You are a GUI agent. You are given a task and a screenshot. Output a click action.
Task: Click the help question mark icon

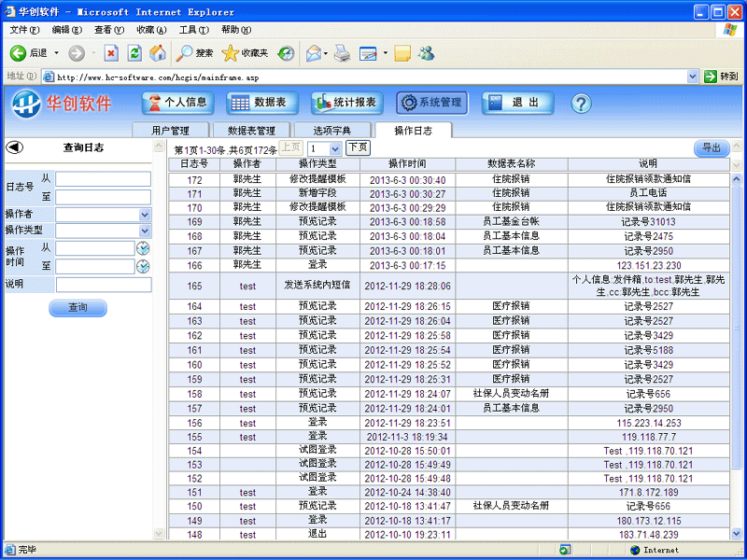pyautogui.click(x=581, y=104)
